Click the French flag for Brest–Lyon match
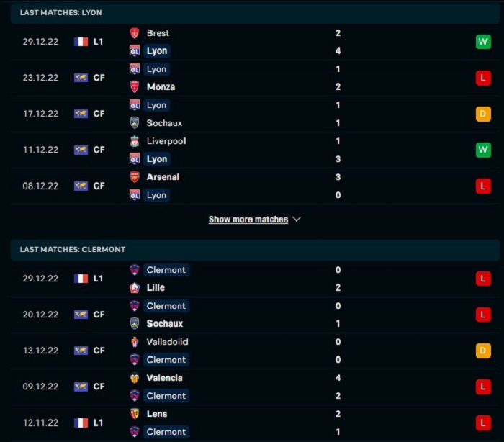 point(81,42)
